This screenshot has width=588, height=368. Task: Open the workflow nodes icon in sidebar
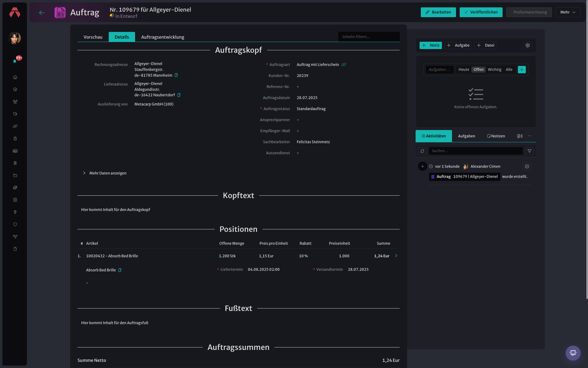click(x=15, y=237)
